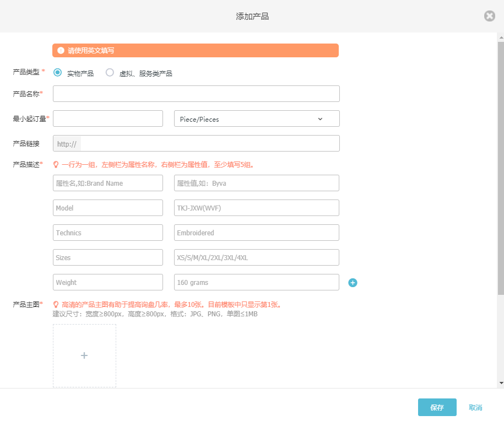Image resolution: width=504 pixels, height=426 pixels.
Task: Click the plus to upload product image
Action: 84,355
